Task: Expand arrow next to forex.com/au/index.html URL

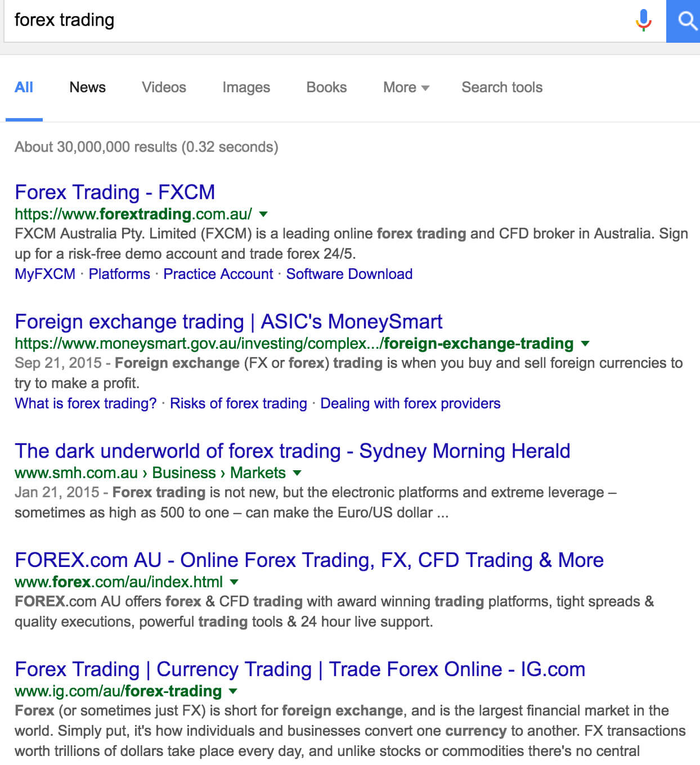Action: [234, 582]
